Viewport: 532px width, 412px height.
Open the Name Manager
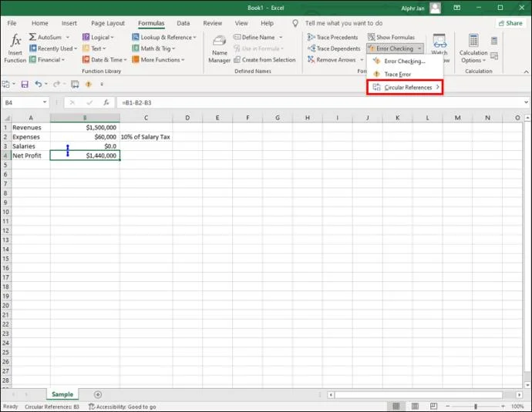(x=219, y=49)
